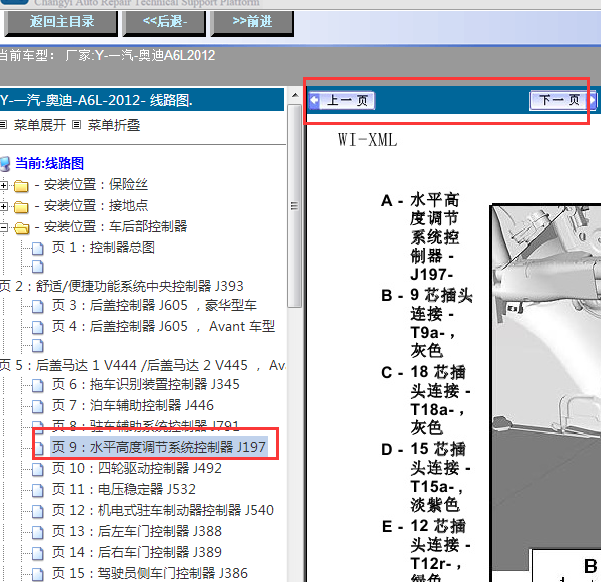Image resolution: width=601 pixels, height=582 pixels.
Task: Select 页 9：水平高度调节系统控制器 J197
Action: click(x=159, y=447)
